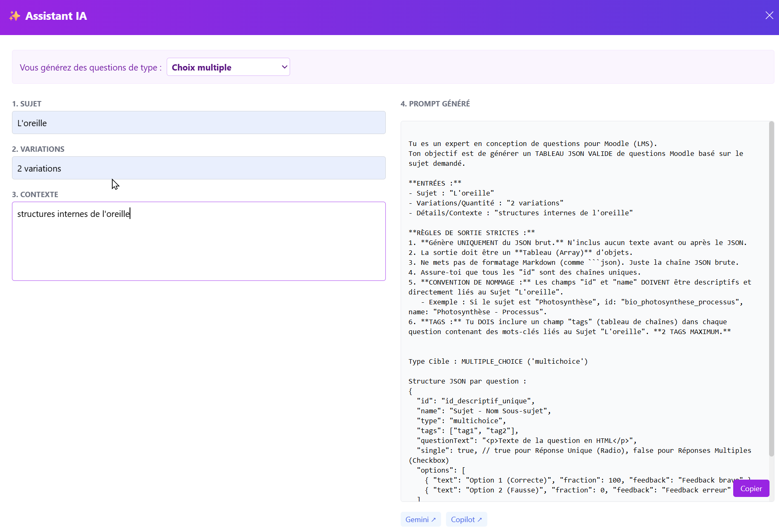Viewport: 779px width, 532px height.
Task: Focus the Sujet field containing L'oreille
Action: 198,123
